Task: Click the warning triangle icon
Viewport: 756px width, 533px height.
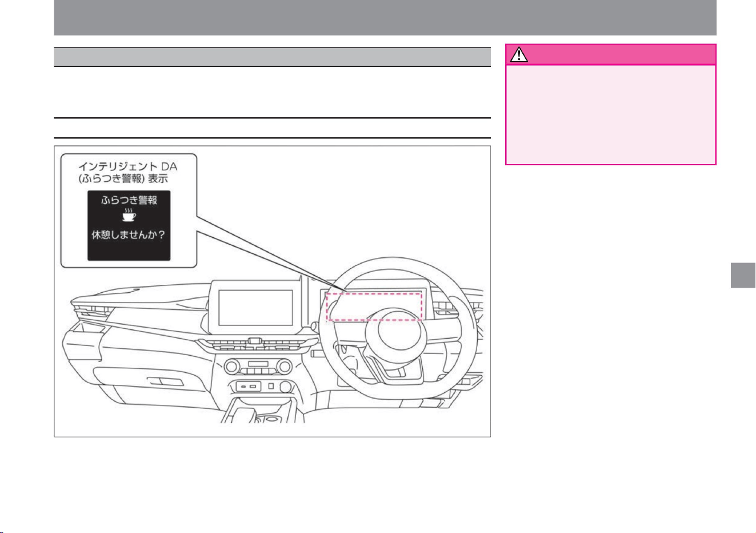Action: (519, 54)
